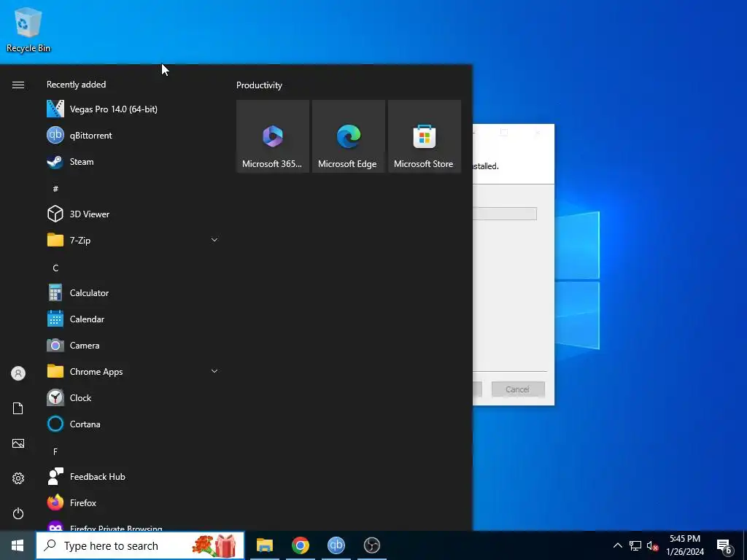Image resolution: width=747 pixels, height=560 pixels.
Task: Open Google Chrome from the taskbar
Action: click(300, 545)
